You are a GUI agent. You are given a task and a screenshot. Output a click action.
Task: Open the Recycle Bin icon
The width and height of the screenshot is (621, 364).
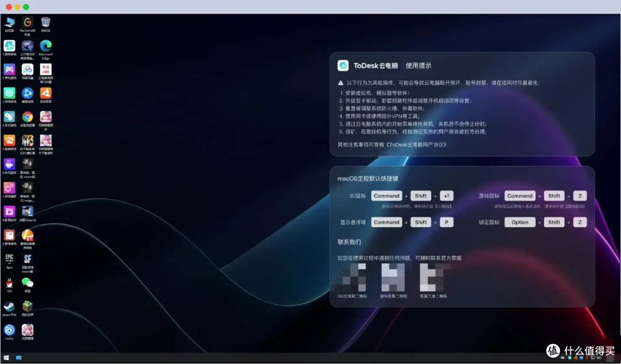(x=45, y=22)
